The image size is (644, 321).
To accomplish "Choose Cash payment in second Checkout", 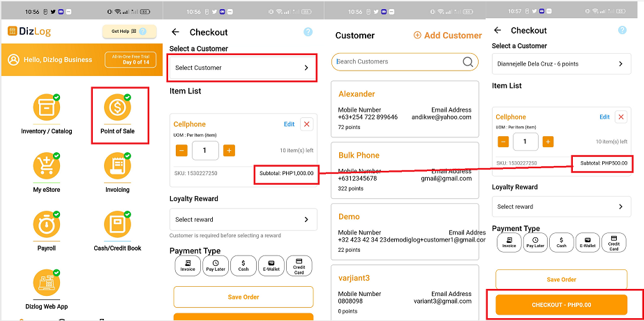I will click(x=562, y=243).
